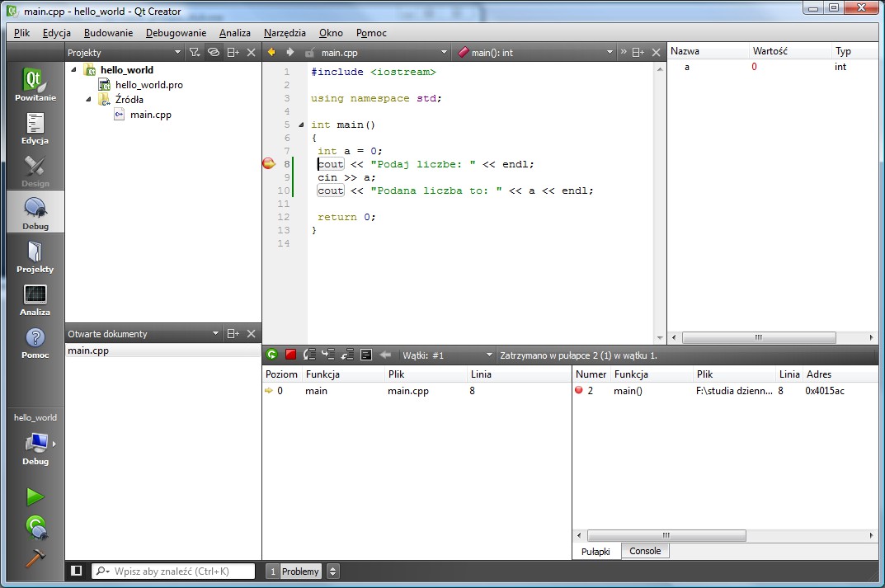The image size is (885, 588).
Task: Click the file lock icon beside main.cpp
Action: (x=309, y=53)
